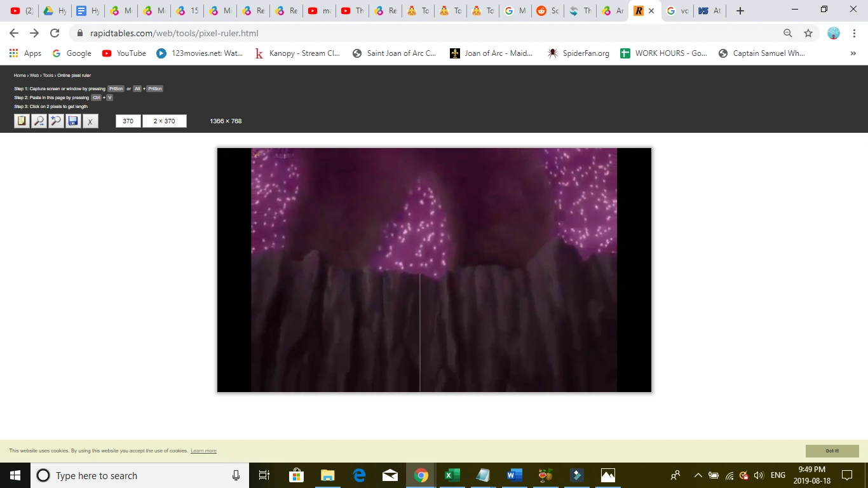The width and height of the screenshot is (868, 488).
Task: Click the pasted screenshot image canvas
Action: coord(434,270)
